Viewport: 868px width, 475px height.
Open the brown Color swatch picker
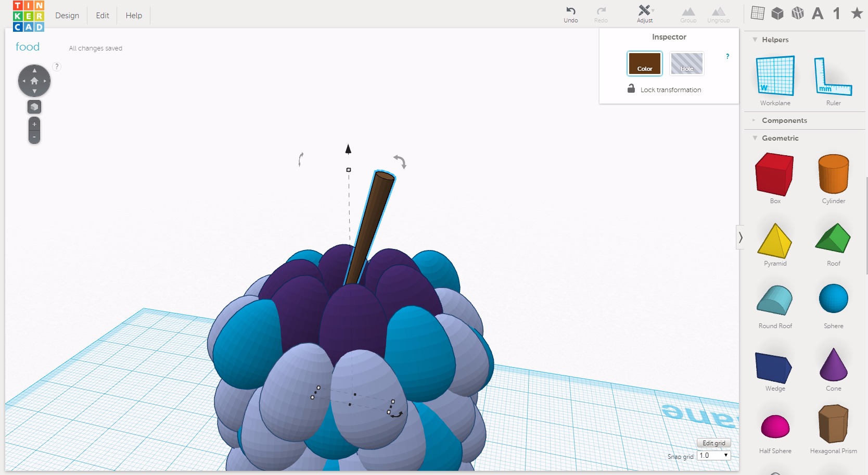645,64
